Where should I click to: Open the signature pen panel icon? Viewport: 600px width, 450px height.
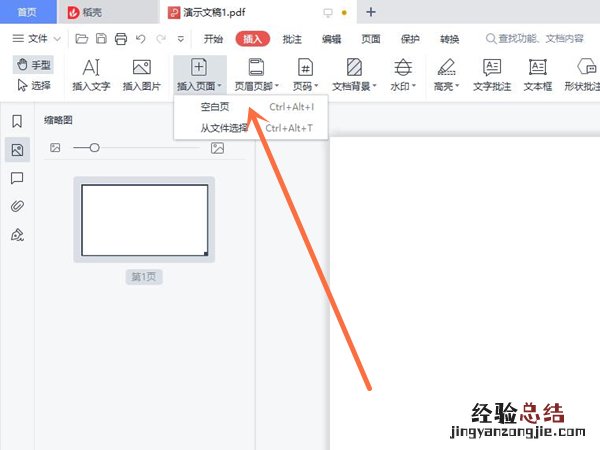(17, 235)
